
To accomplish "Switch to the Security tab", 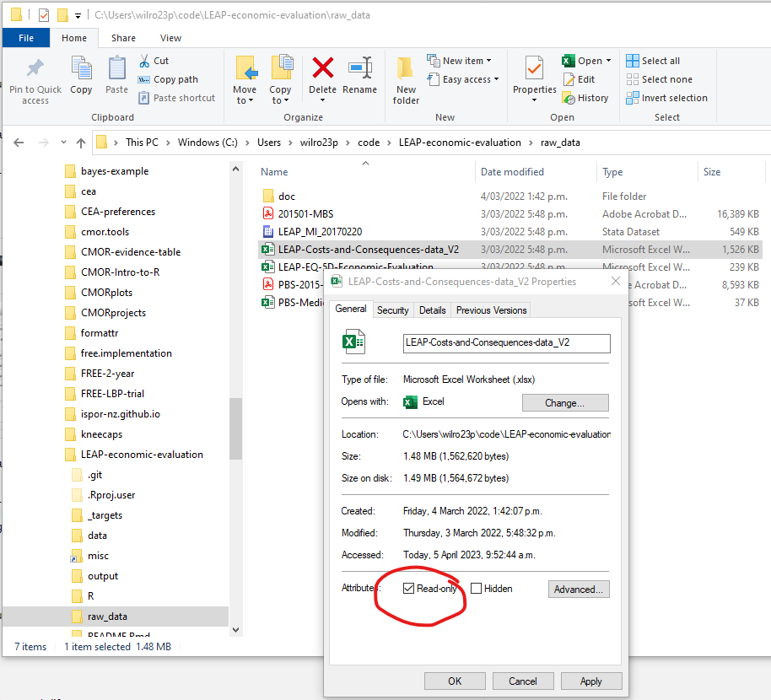I will point(392,310).
